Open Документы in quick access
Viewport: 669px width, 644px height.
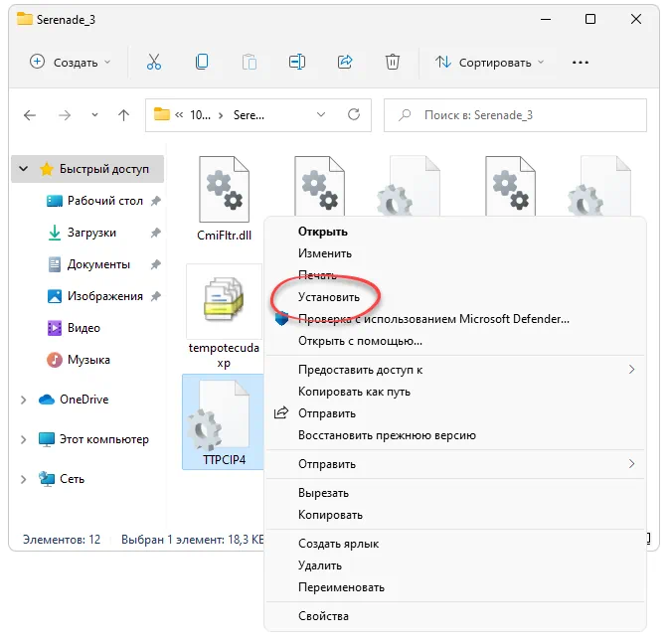98,264
